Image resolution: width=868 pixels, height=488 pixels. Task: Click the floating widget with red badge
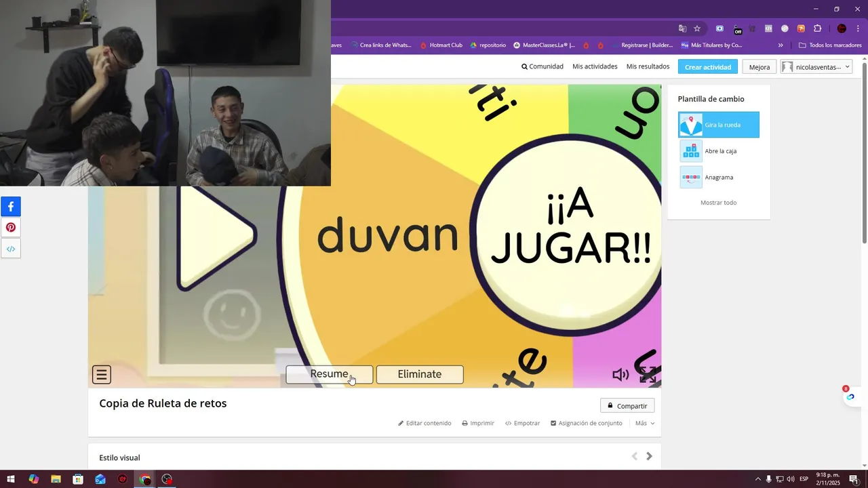(850, 396)
